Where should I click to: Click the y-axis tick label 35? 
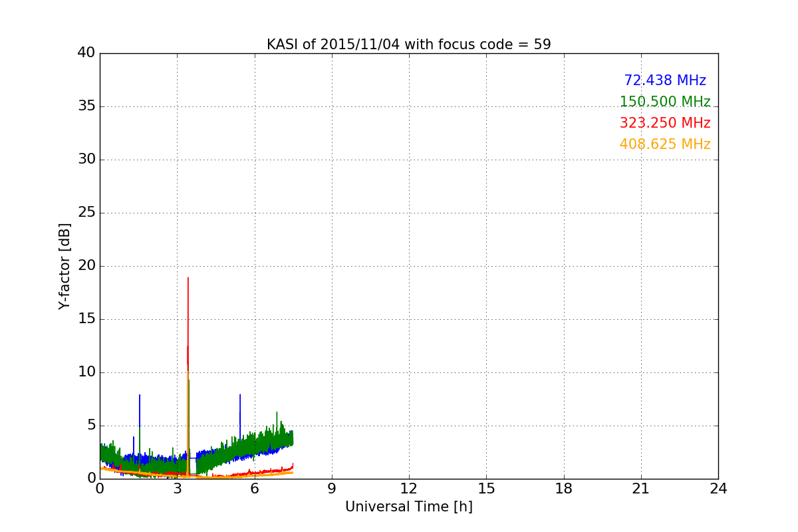[86, 106]
